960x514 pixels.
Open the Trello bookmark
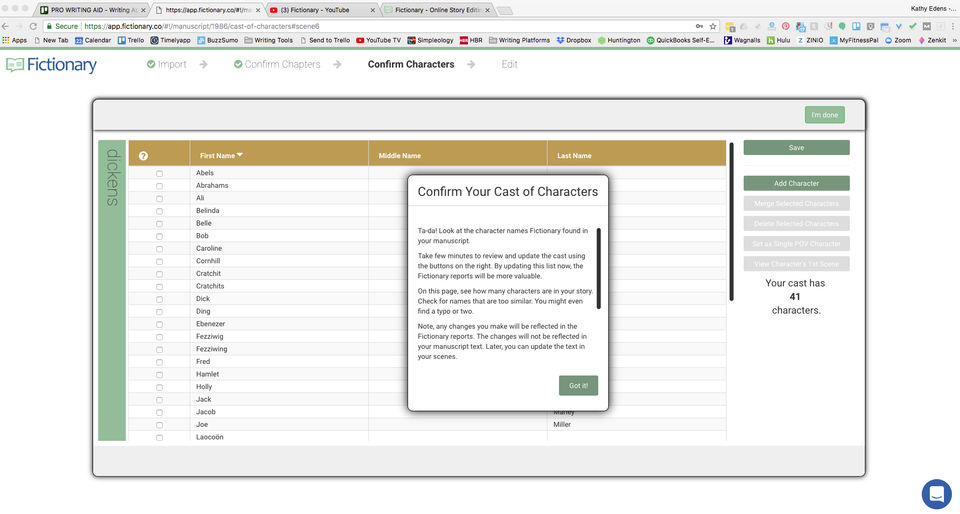[x=130, y=40]
